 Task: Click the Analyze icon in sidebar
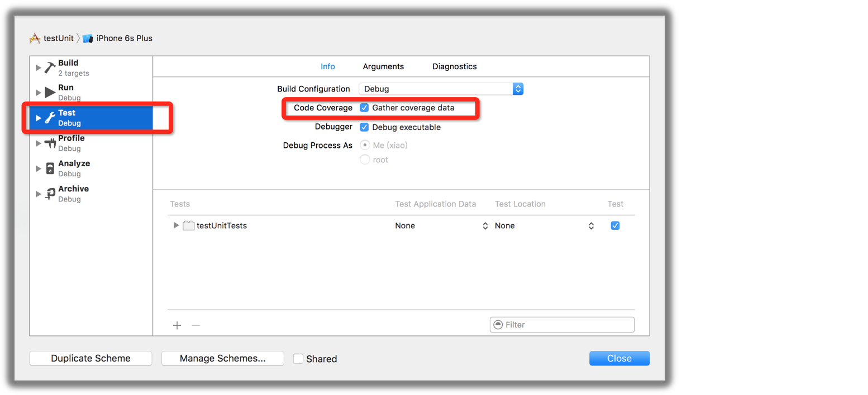coord(50,168)
